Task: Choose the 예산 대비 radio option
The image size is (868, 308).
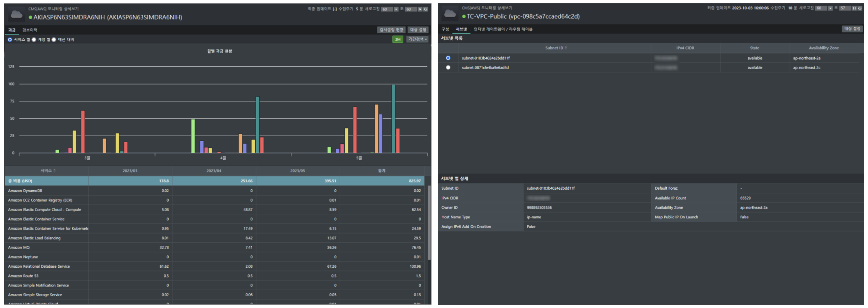Action: point(54,40)
